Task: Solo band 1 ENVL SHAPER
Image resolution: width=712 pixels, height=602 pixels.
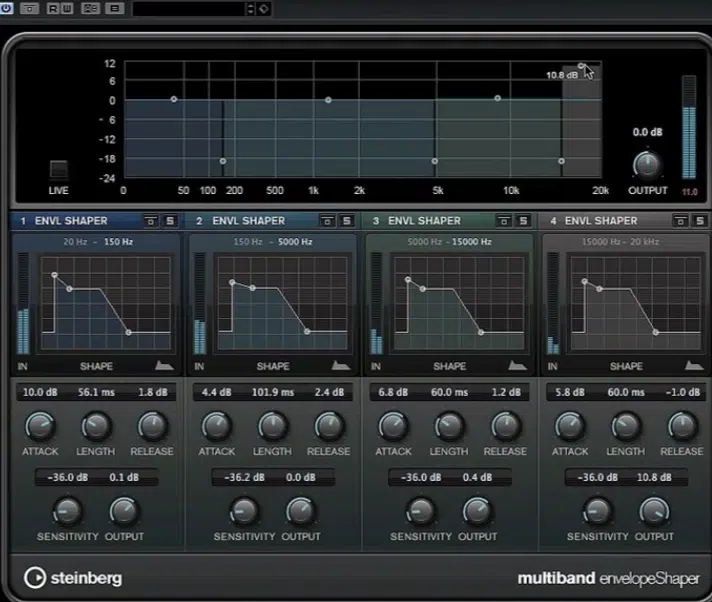Action: tap(170, 221)
